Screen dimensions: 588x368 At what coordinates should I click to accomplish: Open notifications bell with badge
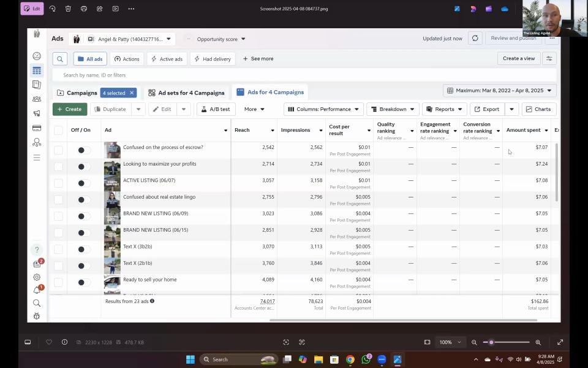37,290
